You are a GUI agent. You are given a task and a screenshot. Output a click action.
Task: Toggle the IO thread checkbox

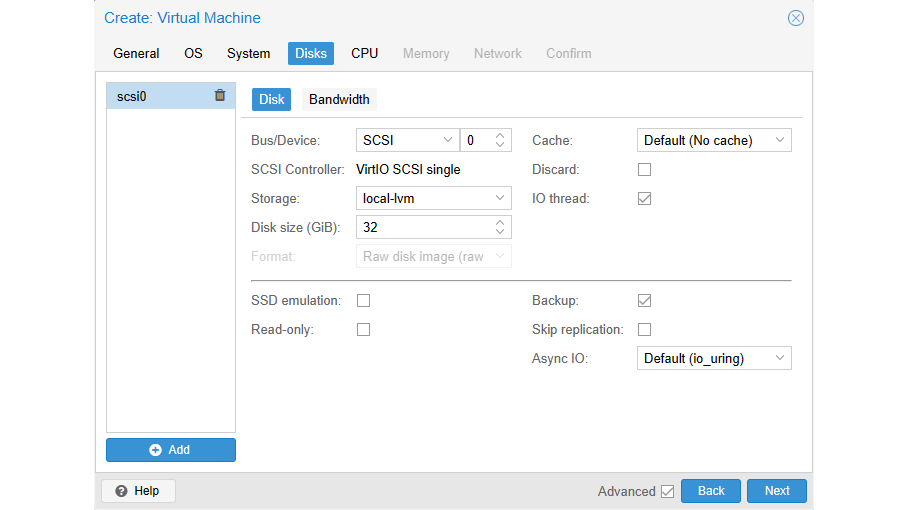coord(645,199)
